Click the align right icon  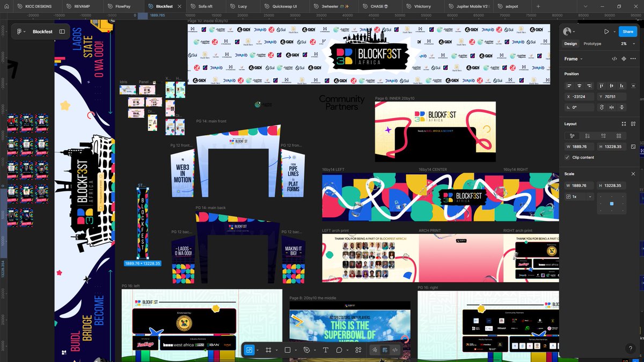coord(590,86)
